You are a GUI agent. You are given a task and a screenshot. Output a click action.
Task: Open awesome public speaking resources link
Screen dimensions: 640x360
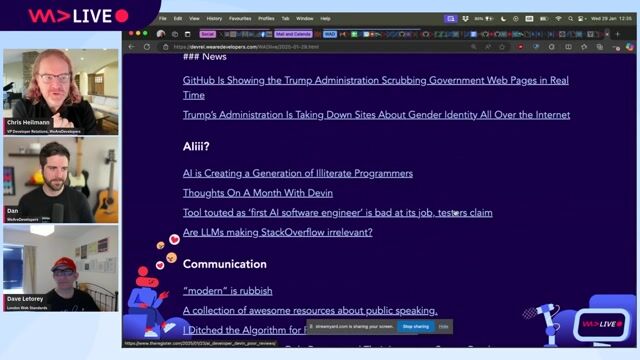pos(310,311)
